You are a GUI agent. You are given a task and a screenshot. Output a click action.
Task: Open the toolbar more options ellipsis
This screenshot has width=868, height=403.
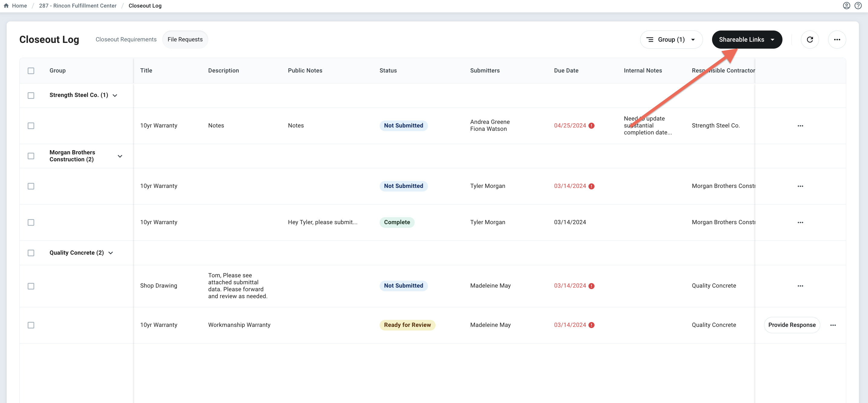click(x=837, y=40)
